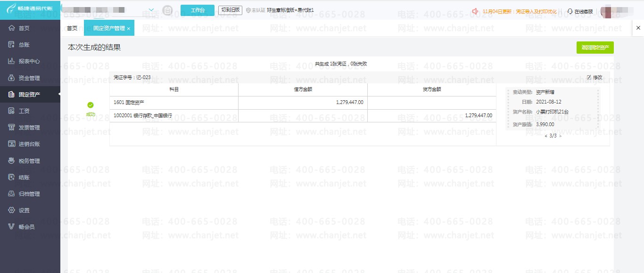
Task: Select the 1002001 银行存款_中国银行 row
Action: (303, 116)
